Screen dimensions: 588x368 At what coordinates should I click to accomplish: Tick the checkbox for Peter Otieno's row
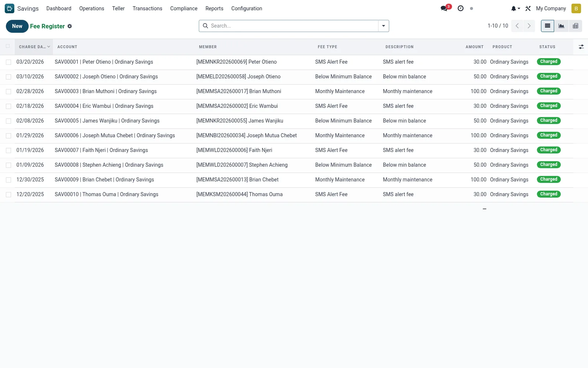point(8,62)
